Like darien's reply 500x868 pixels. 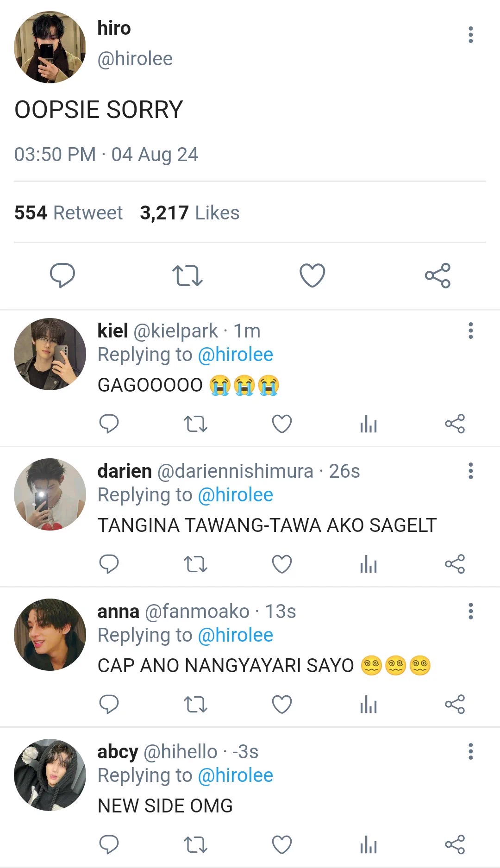click(x=282, y=564)
